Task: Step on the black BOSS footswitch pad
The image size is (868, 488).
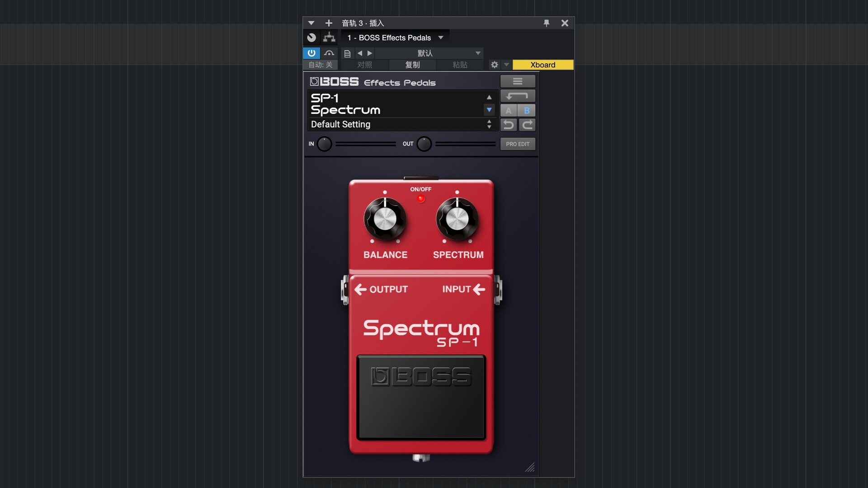Action: [x=421, y=398]
